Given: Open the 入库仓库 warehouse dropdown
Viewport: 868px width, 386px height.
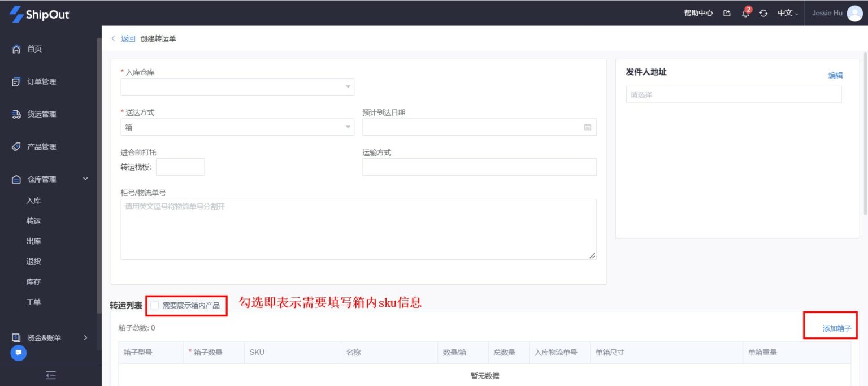Looking at the screenshot, I should point(237,86).
